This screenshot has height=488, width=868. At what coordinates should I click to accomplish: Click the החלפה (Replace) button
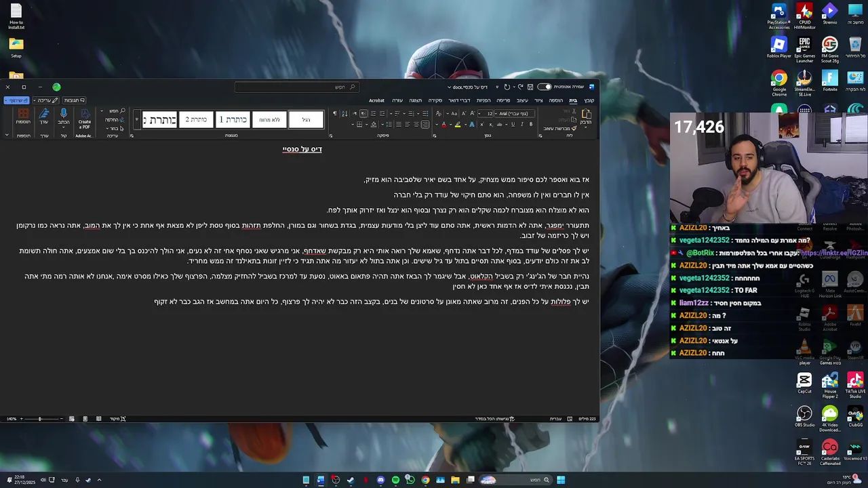[x=115, y=120]
